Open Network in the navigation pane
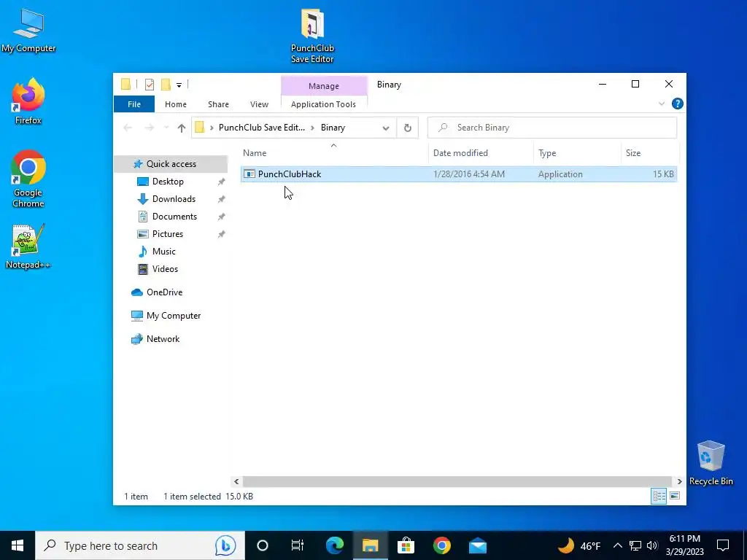Image resolution: width=747 pixels, height=560 pixels. point(163,339)
